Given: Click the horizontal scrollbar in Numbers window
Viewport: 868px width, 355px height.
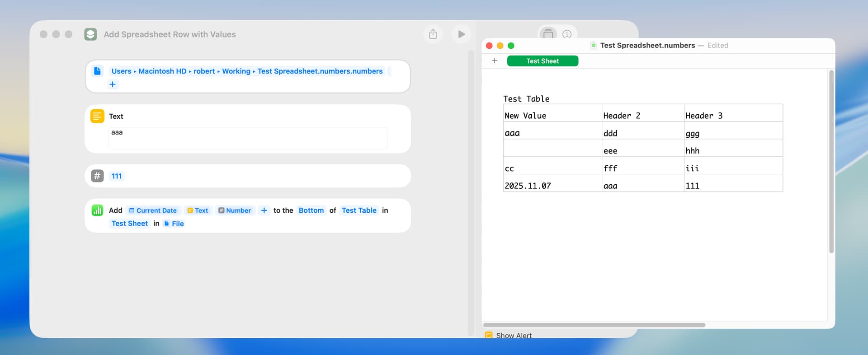Looking at the screenshot, I should pos(594,325).
